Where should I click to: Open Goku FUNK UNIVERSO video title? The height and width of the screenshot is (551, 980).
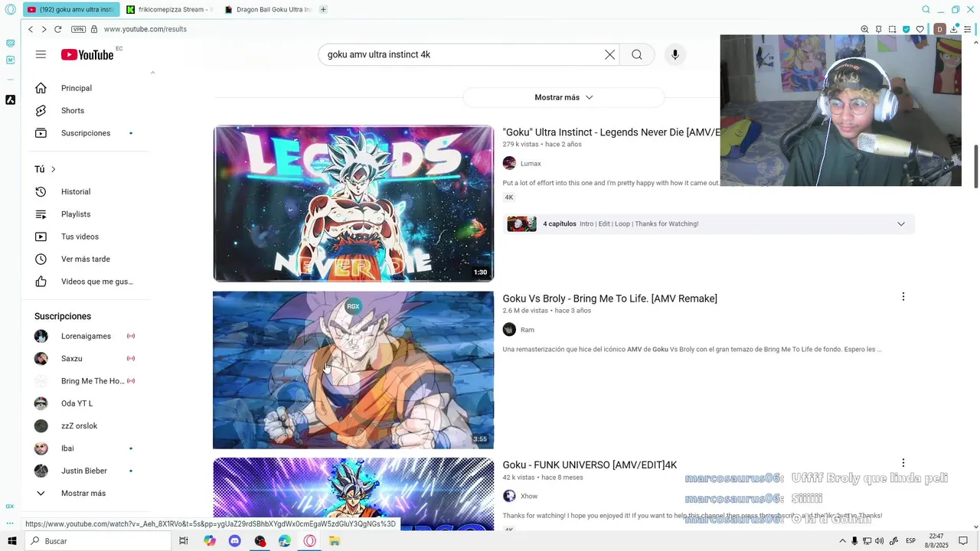click(x=590, y=465)
